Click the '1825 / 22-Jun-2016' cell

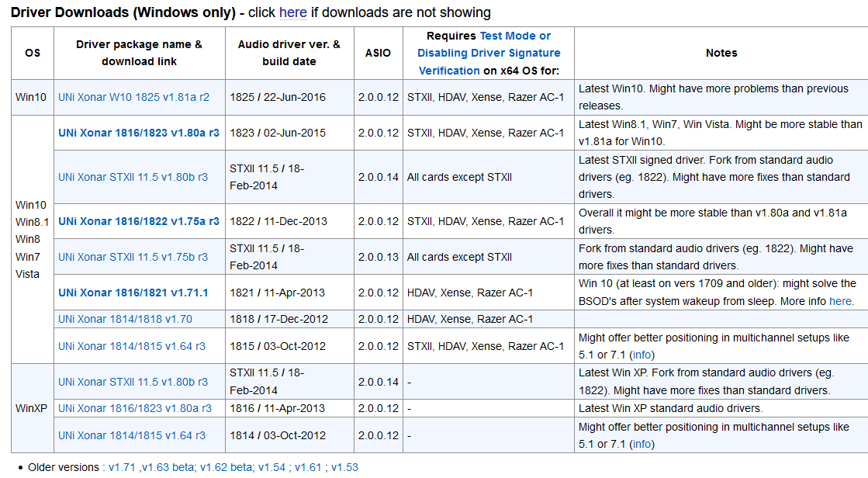click(289, 97)
